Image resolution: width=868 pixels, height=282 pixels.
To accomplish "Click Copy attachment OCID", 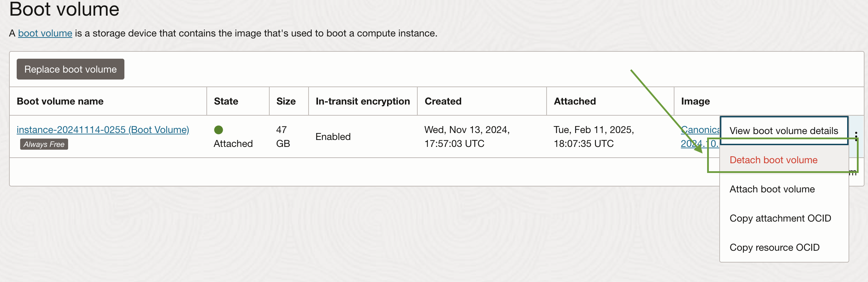I will pos(780,218).
